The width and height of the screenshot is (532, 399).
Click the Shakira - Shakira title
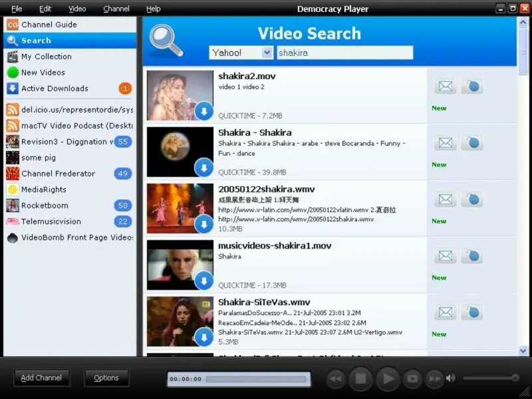(255, 132)
